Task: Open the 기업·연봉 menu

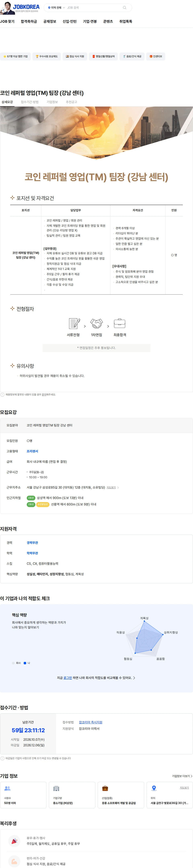Action: pos(90,22)
